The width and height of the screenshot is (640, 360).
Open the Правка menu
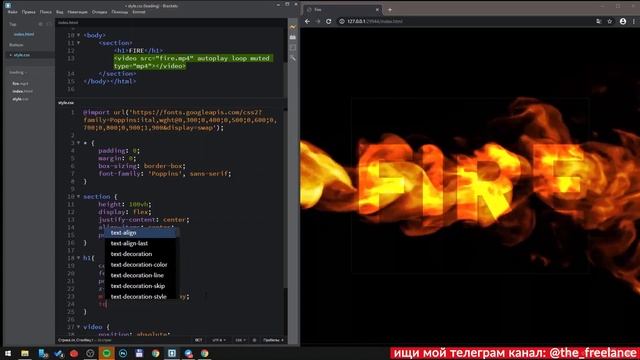click(29, 12)
